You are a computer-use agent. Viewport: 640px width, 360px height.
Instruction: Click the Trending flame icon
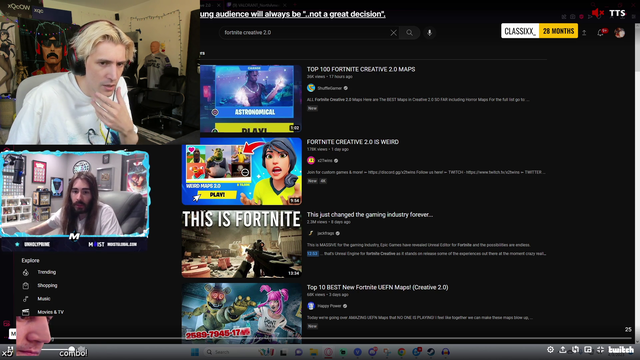[26, 272]
